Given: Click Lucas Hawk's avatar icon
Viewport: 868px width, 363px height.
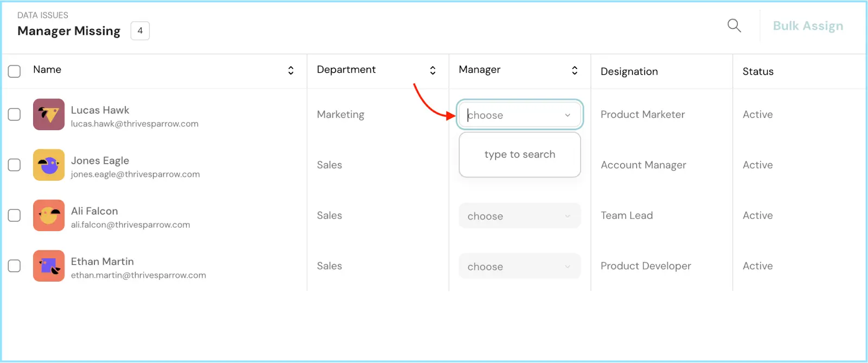Looking at the screenshot, I should pyautogui.click(x=49, y=114).
